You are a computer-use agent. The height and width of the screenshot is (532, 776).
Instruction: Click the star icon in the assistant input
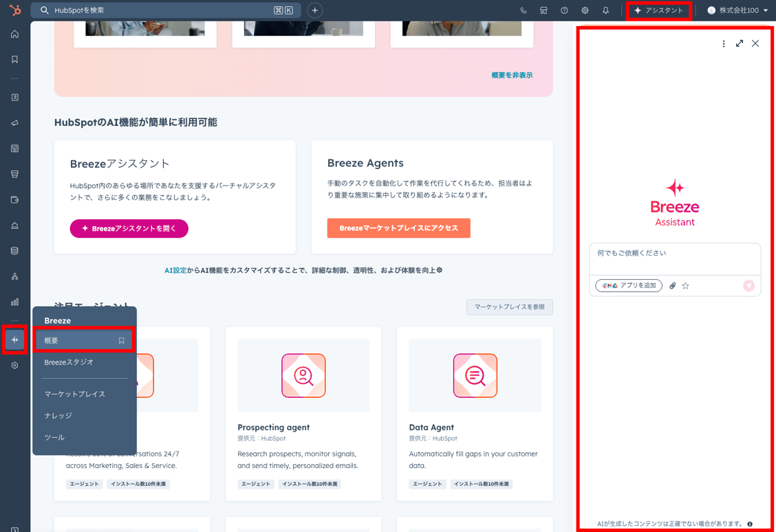tap(685, 285)
